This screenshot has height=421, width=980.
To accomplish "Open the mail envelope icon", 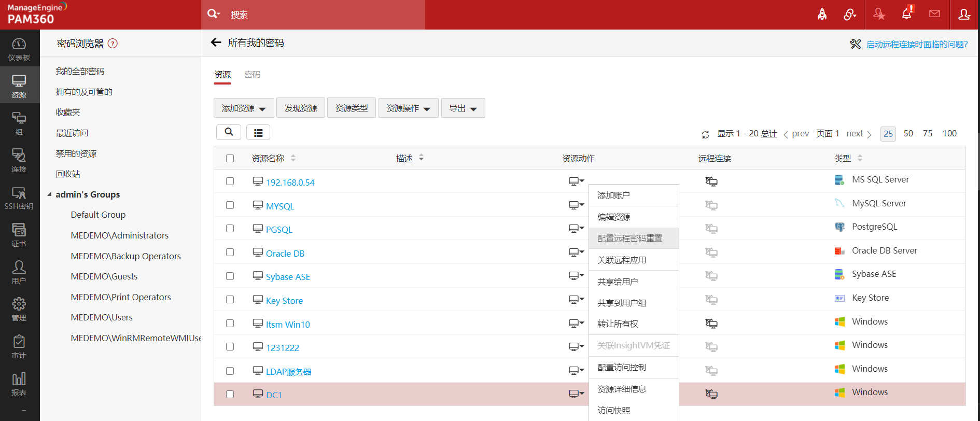I will 934,14.
